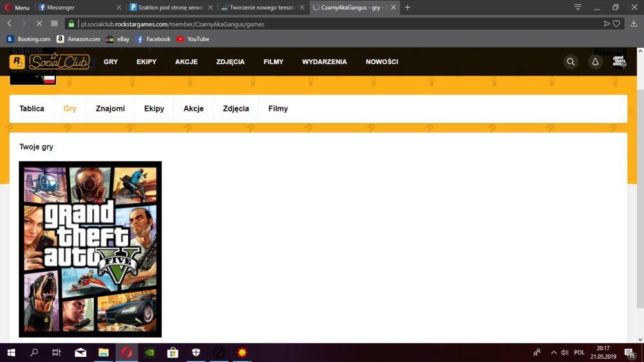Screen dimensions: 644x362
Task: Switch to Tworzenie nowego tematu tab
Action: coord(262,7)
